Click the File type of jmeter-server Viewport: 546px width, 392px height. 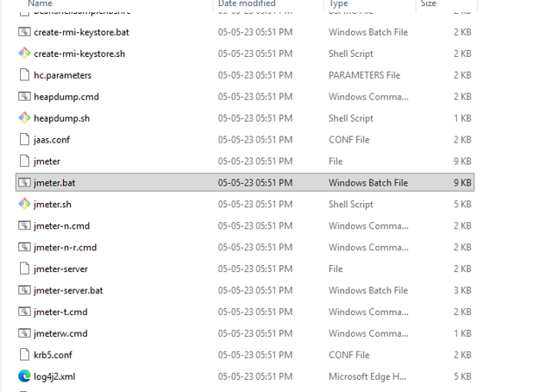[336, 269]
